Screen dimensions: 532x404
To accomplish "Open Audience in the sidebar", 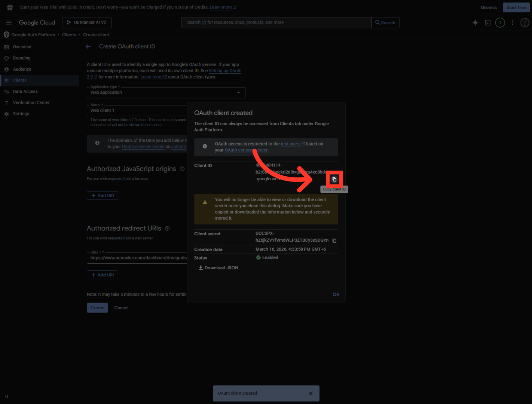I will (x=22, y=69).
